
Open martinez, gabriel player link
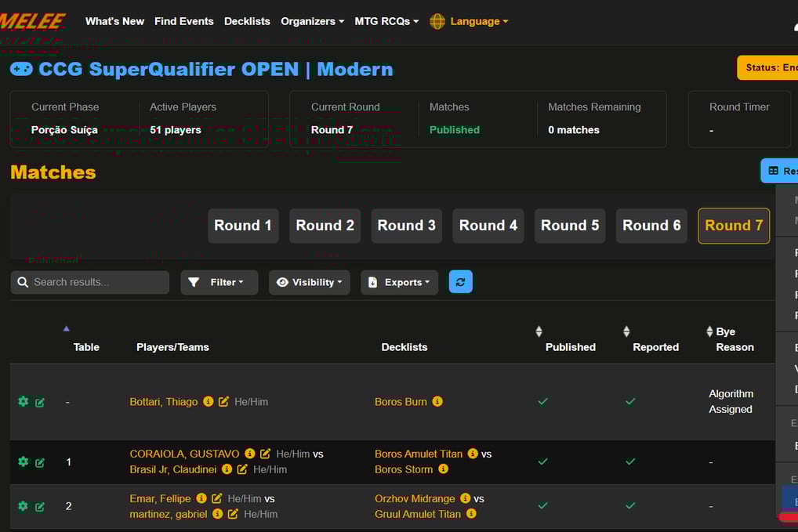coord(169,514)
